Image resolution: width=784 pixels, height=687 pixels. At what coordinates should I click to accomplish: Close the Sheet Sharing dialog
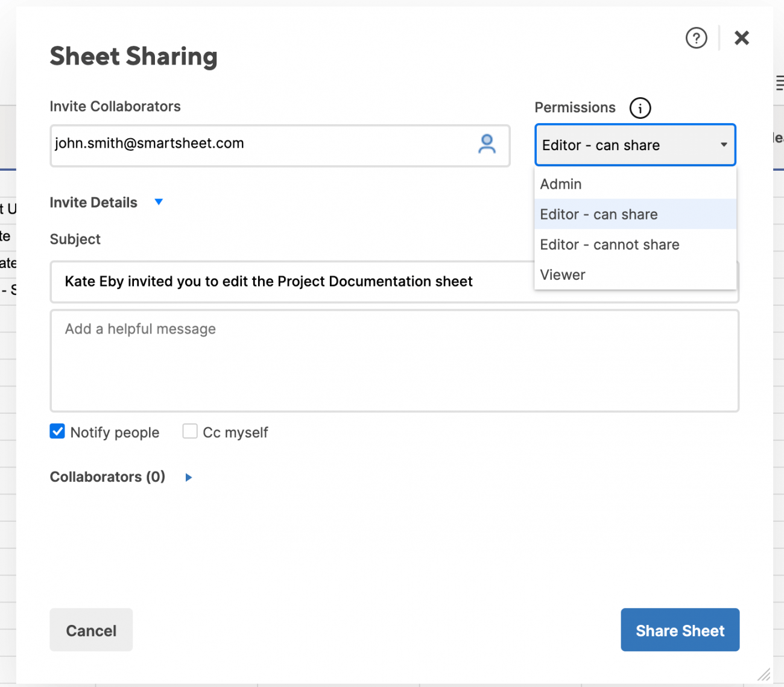coord(741,37)
